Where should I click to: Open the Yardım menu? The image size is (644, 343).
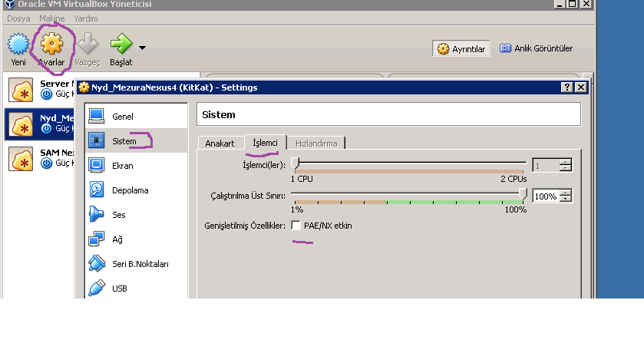click(86, 18)
